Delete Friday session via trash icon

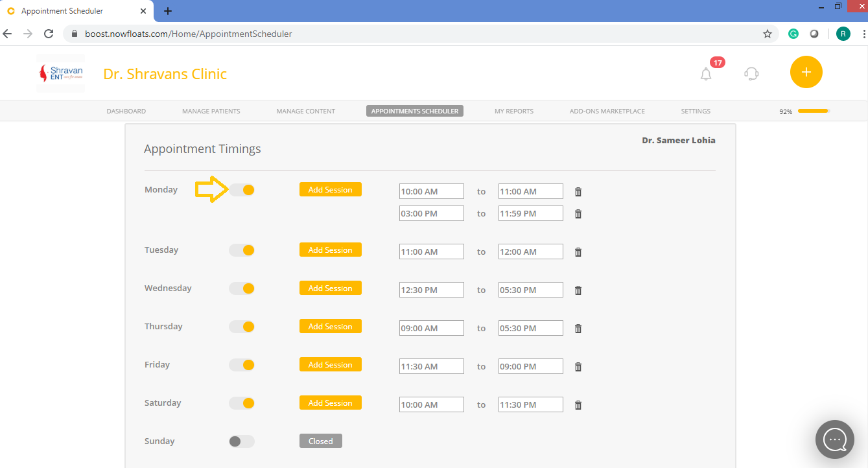click(578, 367)
